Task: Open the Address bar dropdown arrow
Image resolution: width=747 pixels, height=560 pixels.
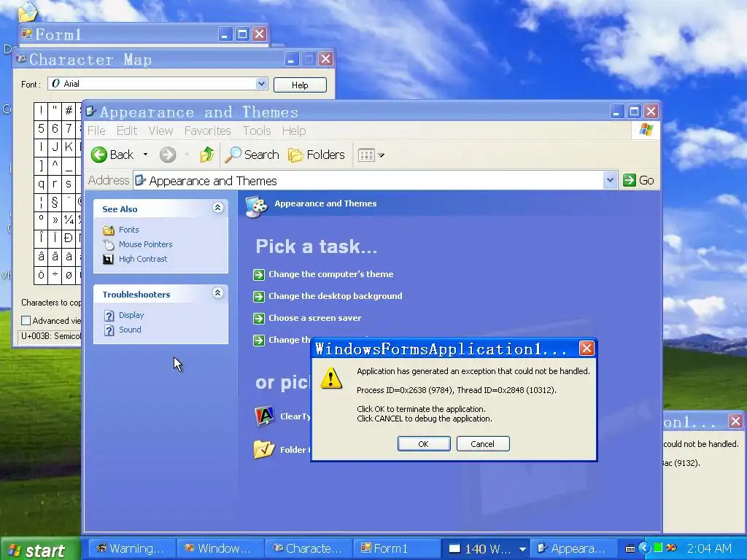Action: [x=610, y=181]
